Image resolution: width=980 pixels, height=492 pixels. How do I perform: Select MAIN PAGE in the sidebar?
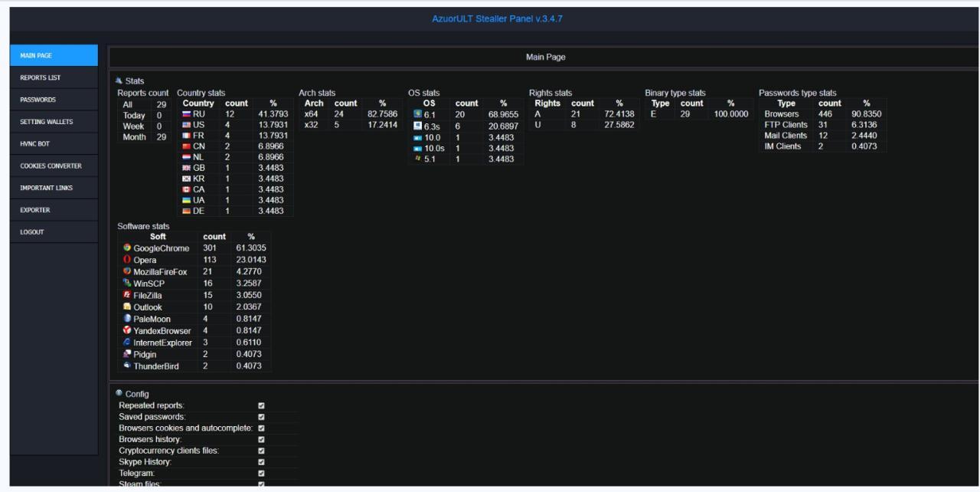tap(54, 55)
